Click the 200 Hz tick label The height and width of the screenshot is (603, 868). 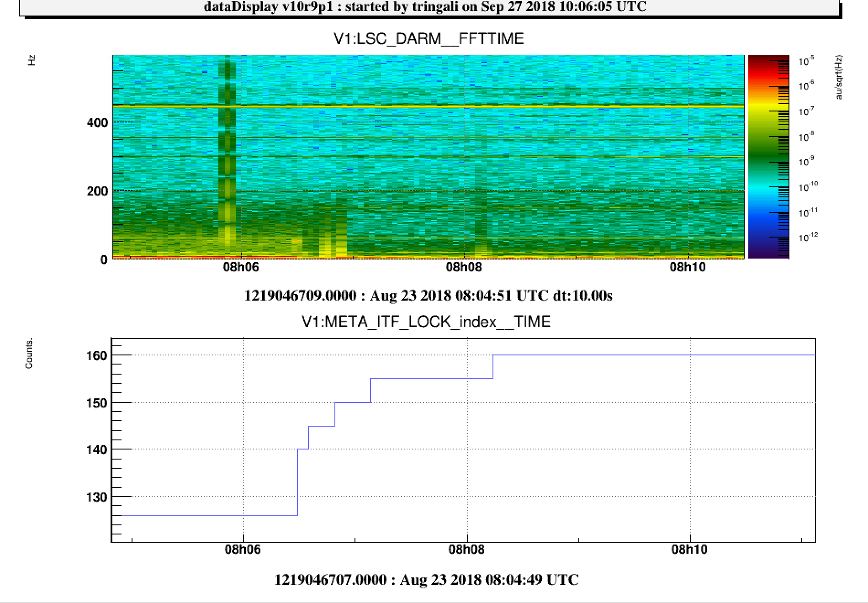(x=97, y=191)
